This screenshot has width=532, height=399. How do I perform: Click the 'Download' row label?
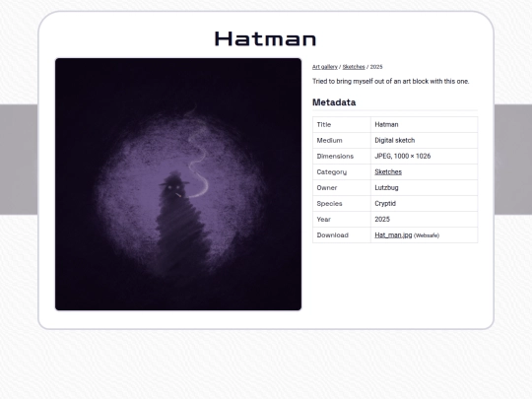tap(333, 235)
